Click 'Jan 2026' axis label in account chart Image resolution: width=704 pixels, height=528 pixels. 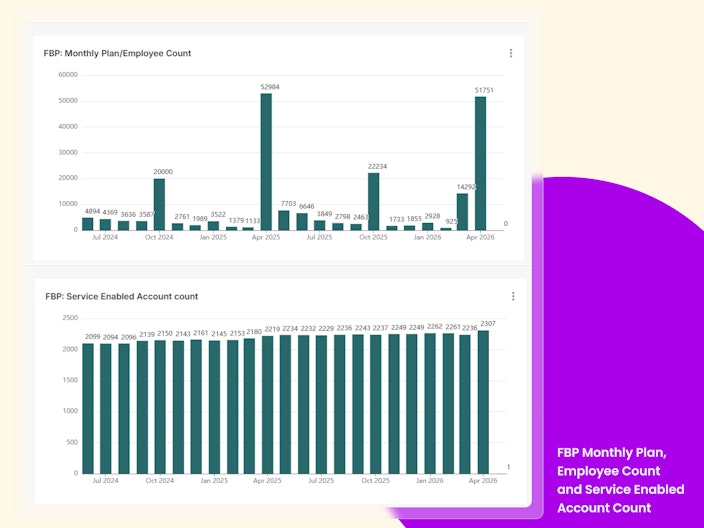430,480
